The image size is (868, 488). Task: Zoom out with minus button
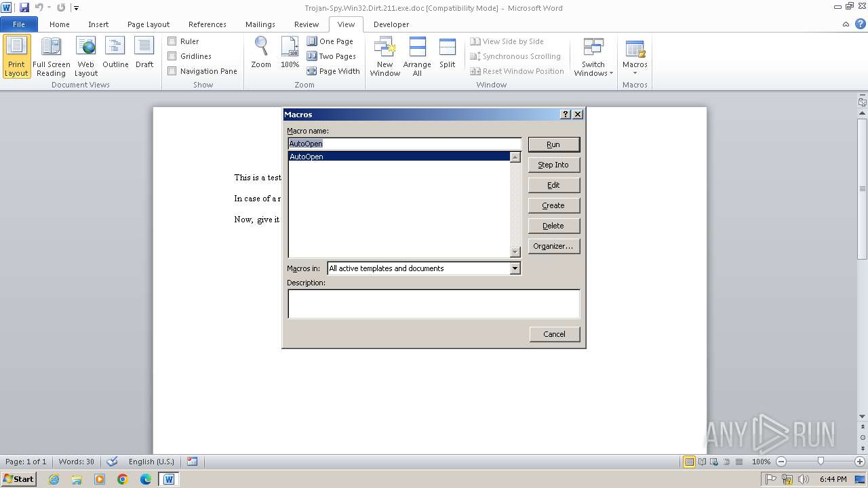(781, 462)
